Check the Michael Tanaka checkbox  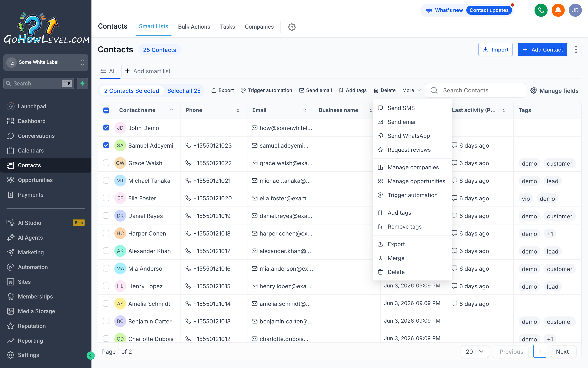click(x=106, y=180)
